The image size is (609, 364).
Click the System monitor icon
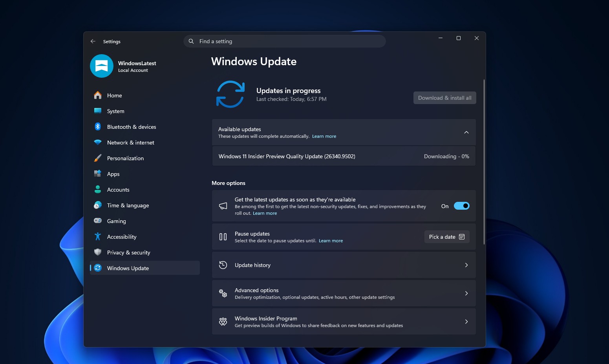click(x=98, y=111)
